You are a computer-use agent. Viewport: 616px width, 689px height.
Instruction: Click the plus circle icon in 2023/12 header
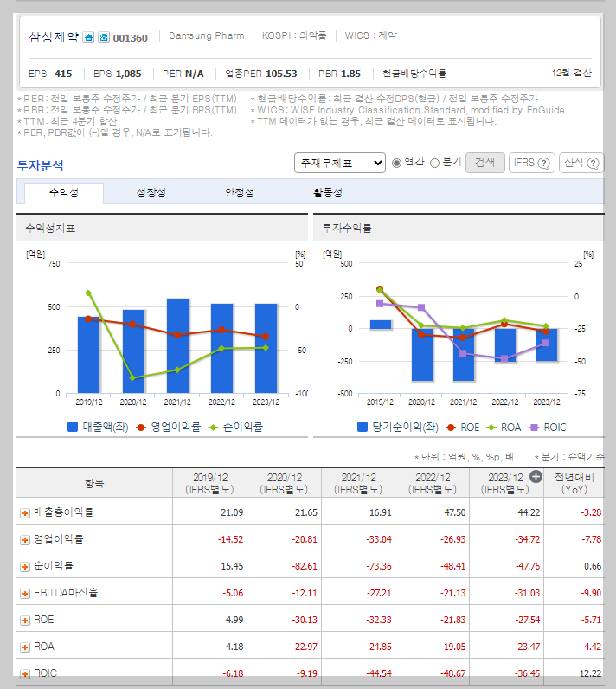536,476
